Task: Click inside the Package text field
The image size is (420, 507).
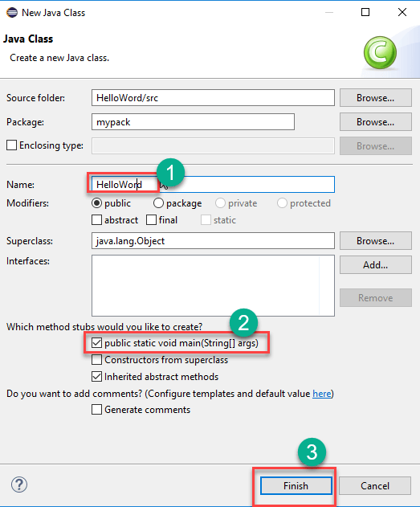Action: pyautogui.click(x=193, y=122)
